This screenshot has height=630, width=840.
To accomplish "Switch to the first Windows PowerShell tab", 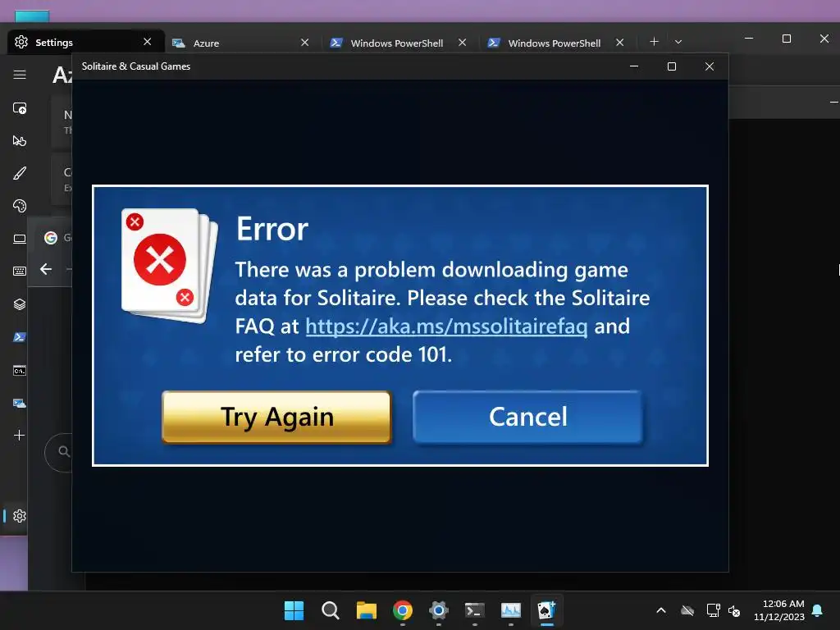I will click(399, 43).
